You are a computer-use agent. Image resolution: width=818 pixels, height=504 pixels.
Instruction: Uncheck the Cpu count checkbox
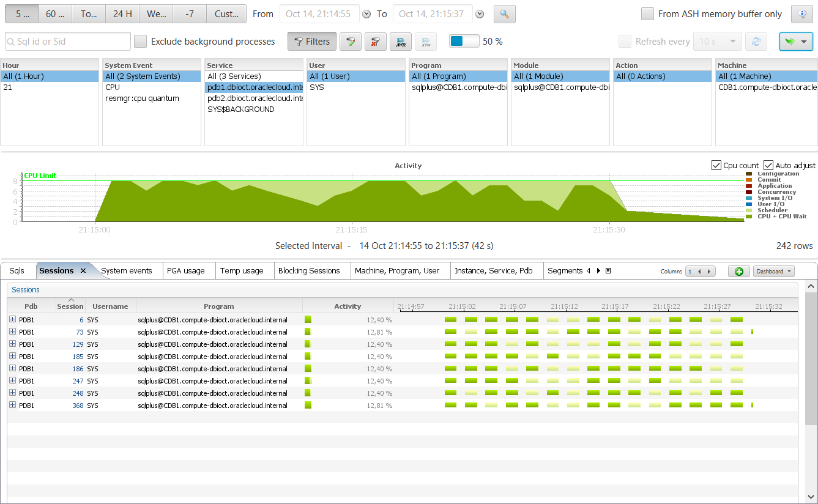(x=716, y=166)
